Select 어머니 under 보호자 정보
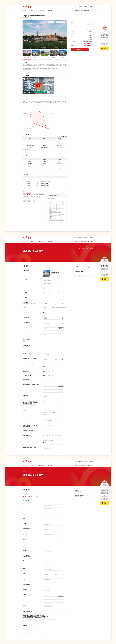This screenshot has width=116, height=644. tap(23, 496)
